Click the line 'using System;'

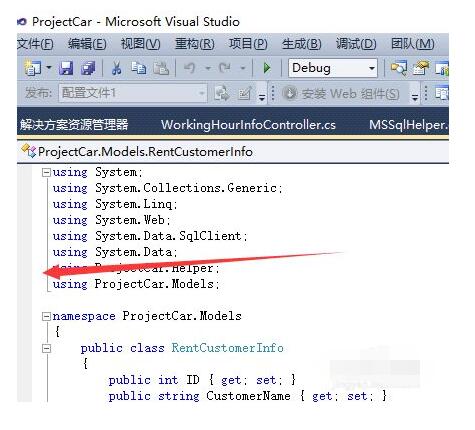(98, 172)
